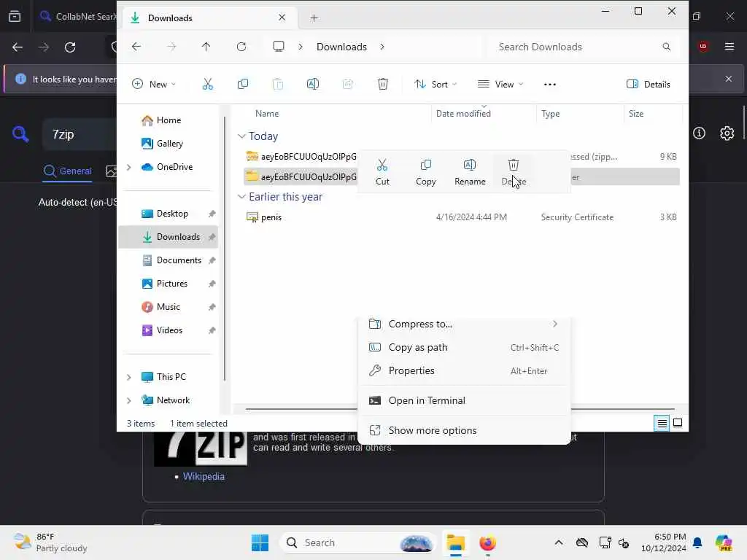Choose Open in Terminal
The height and width of the screenshot is (560, 747).
(464, 400)
